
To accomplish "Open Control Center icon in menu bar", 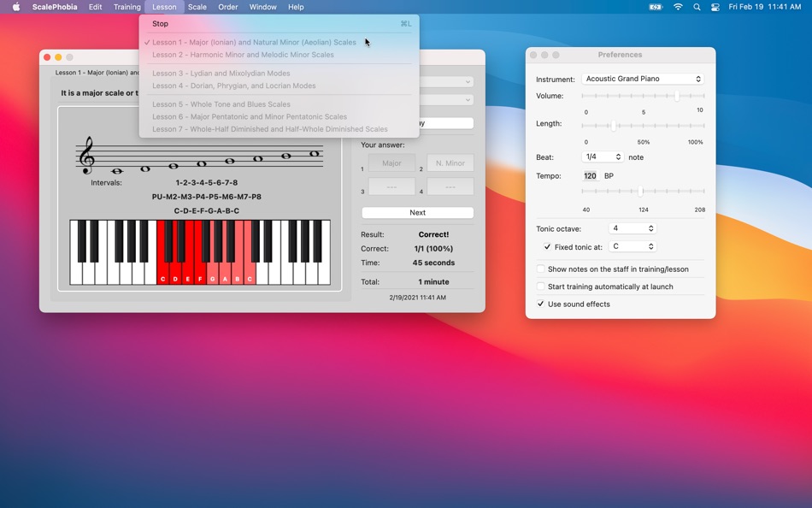I will tap(715, 7).
